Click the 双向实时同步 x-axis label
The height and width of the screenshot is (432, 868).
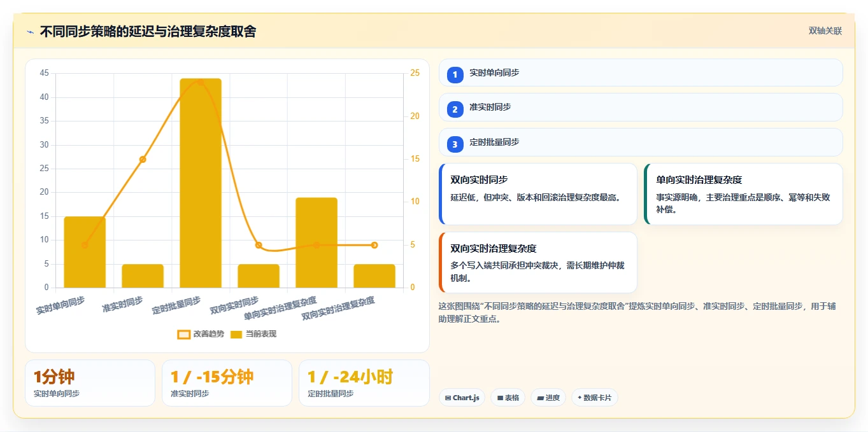[234, 305]
